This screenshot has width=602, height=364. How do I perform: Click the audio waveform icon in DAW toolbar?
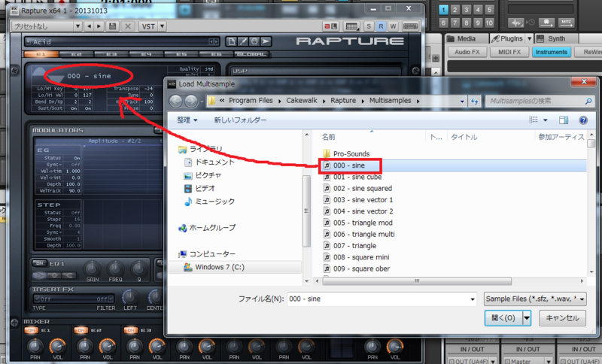[516, 23]
